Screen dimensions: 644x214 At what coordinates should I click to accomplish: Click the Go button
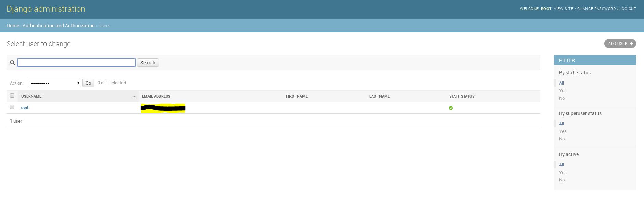coord(88,83)
